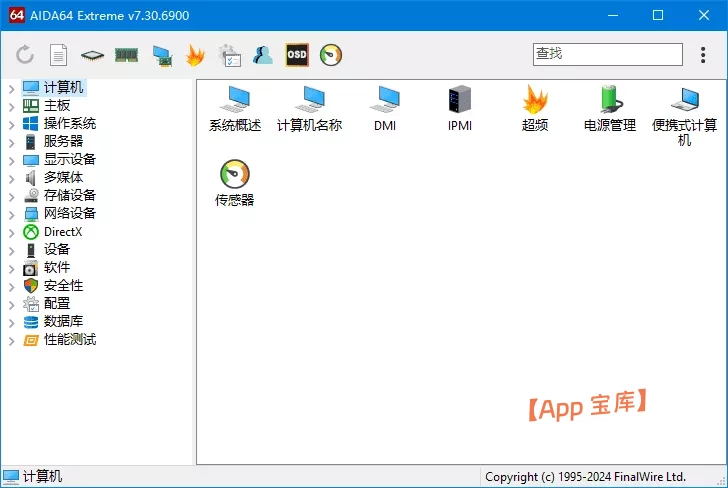Expand the 多媒体 tree node
The image size is (728, 488).
pyautogui.click(x=12, y=179)
